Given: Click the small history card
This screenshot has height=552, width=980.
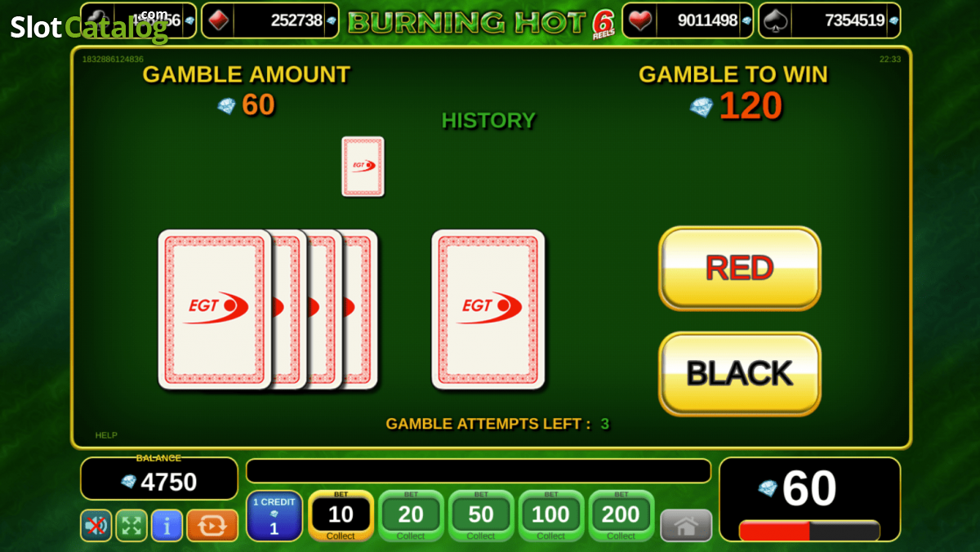Looking at the screenshot, I should [363, 167].
